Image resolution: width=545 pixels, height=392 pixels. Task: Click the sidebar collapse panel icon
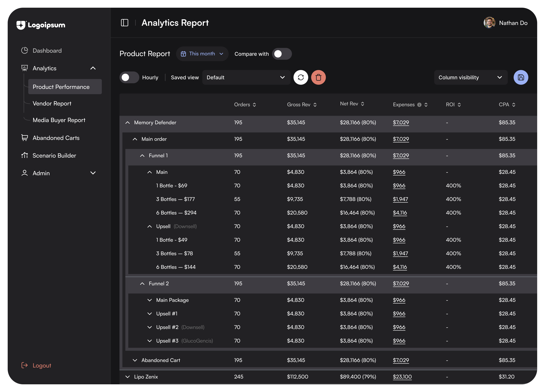pos(124,23)
